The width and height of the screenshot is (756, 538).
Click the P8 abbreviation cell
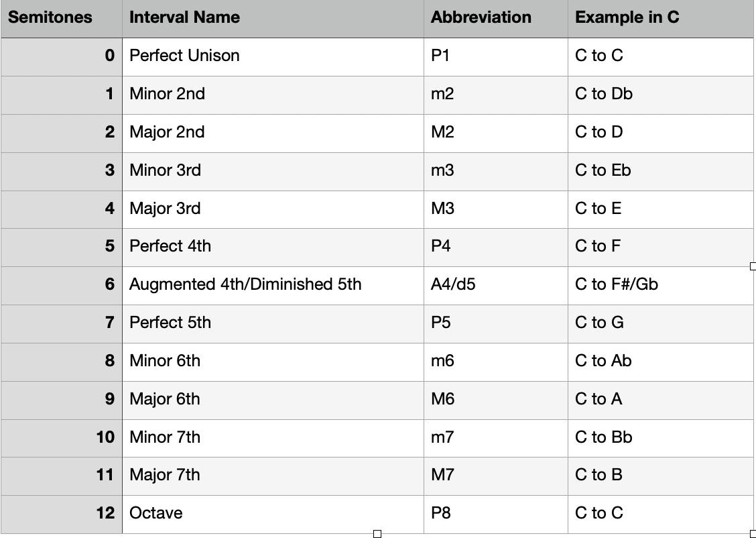coord(496,514)
